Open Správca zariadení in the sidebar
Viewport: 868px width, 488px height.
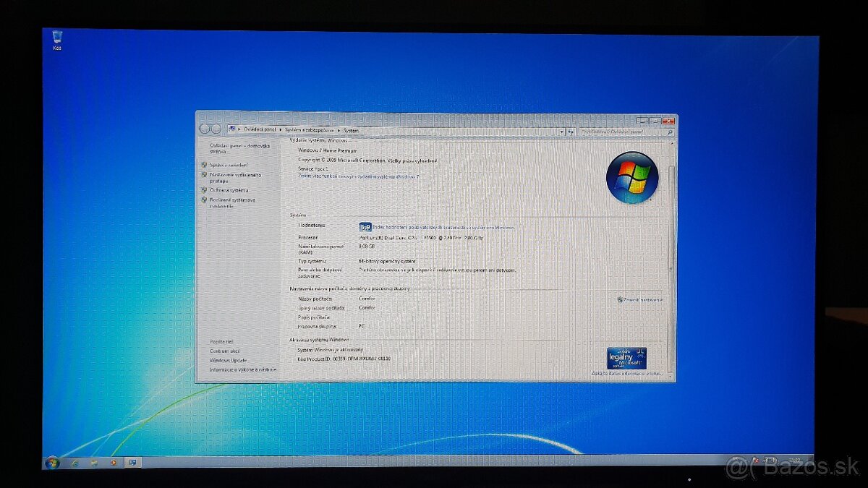pyautogui.click(x=228, y=165)
